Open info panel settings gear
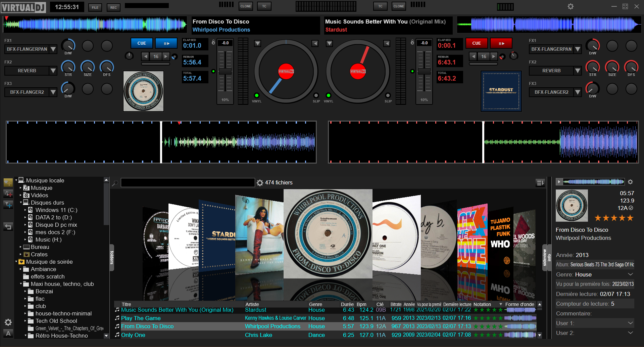644x347 pixels. [x=630, y=182]
